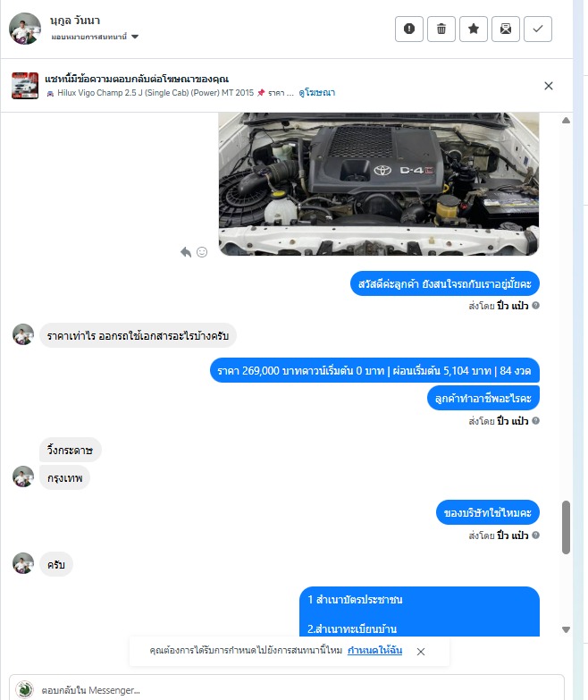The image size is (588, 700).
Task: Mark conversation as unread envelope icon
Action: pyautogui.click(x=506, y=29)
